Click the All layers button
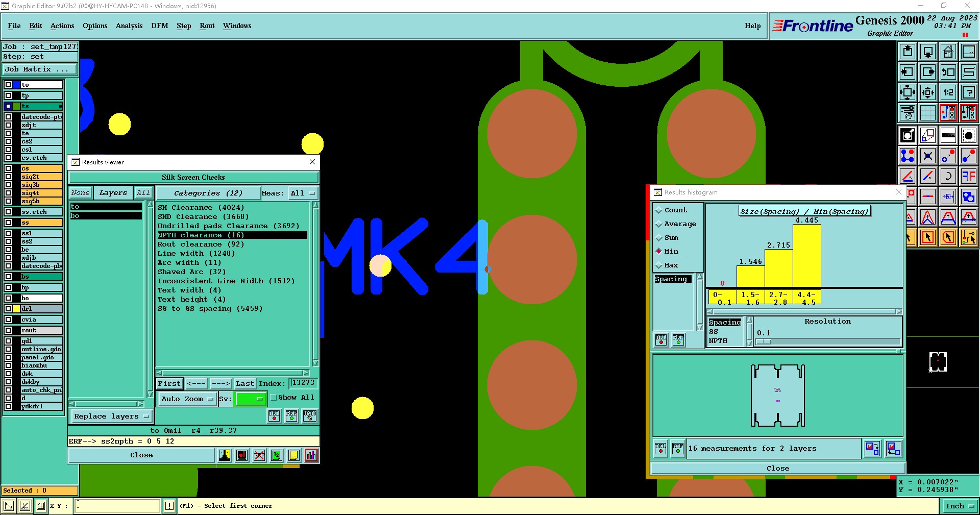The width and height of the screenshot is (980, 515). click(x=143, y=193)
